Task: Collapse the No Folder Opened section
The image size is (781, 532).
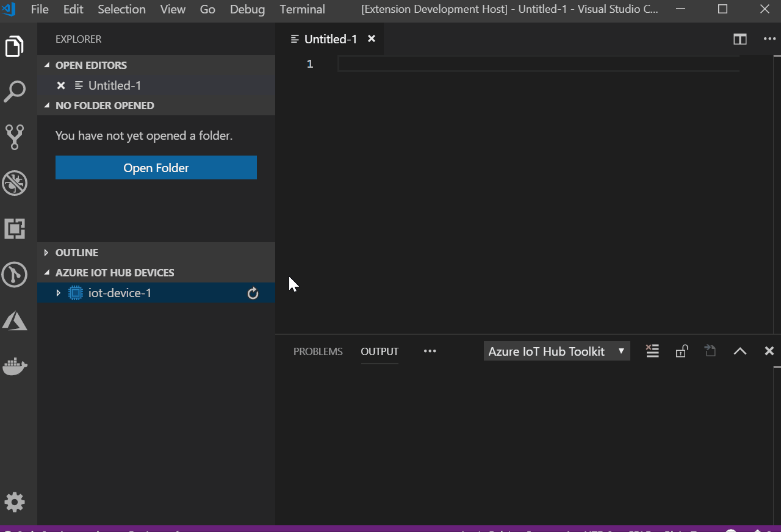Action: tap(46, 106)
